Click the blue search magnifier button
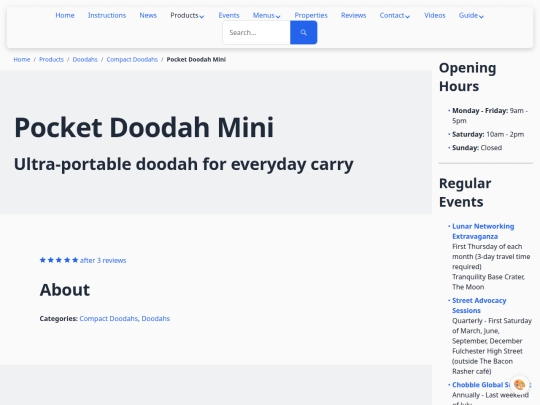540x405 pixels. 303,32
